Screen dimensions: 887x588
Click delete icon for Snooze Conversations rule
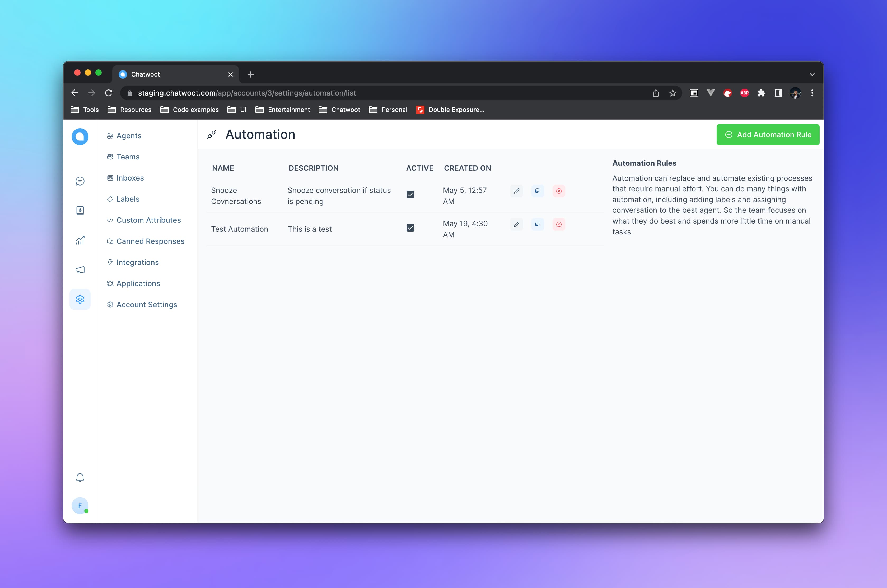pos(558,191)
